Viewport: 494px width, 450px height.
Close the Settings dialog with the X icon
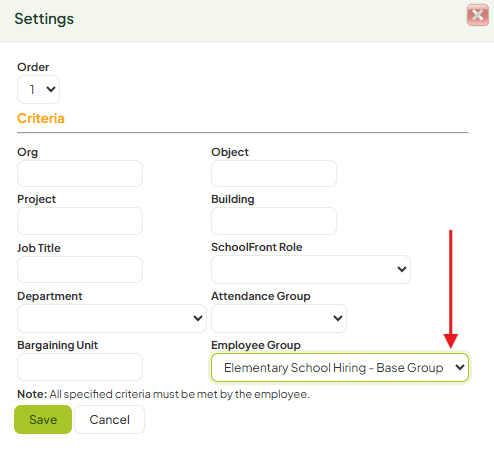click(478, 15)
